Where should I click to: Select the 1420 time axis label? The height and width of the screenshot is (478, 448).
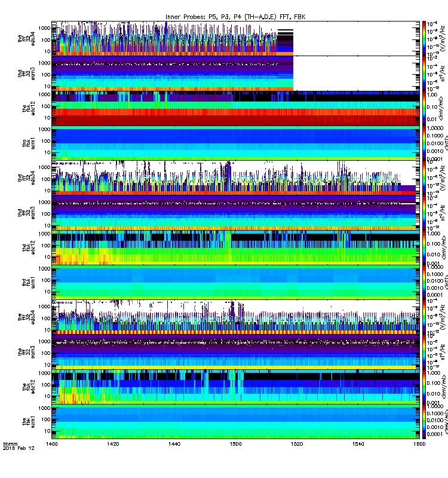click(113, 444)
